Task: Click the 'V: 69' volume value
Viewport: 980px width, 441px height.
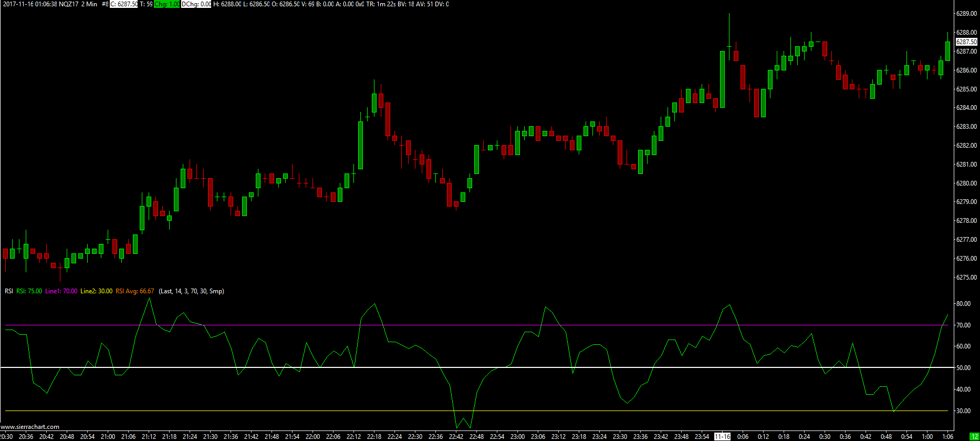Action: point(308,4)
